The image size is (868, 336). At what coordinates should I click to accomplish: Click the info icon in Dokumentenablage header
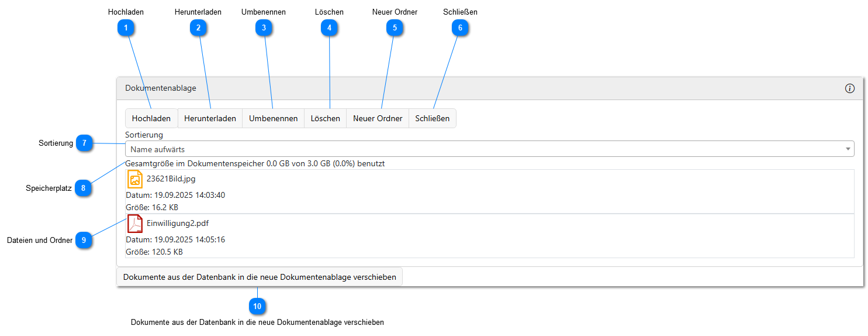coord(849,88)
